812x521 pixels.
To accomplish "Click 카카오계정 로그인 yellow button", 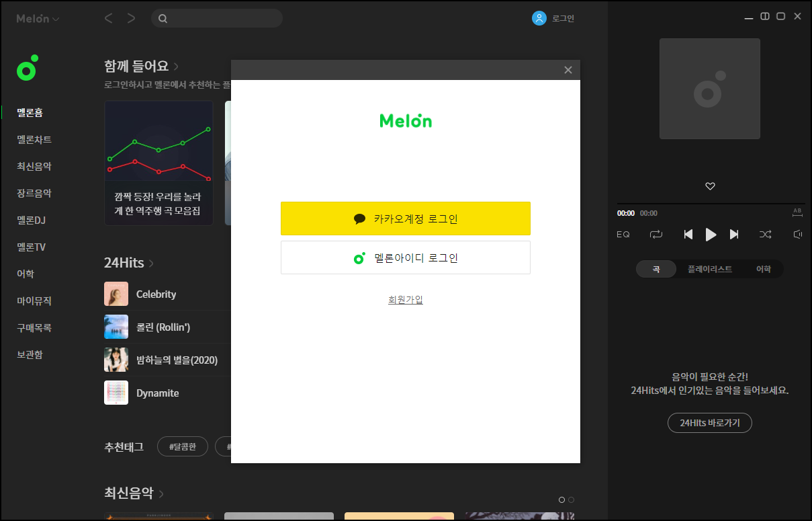I will tap(406, 218).
